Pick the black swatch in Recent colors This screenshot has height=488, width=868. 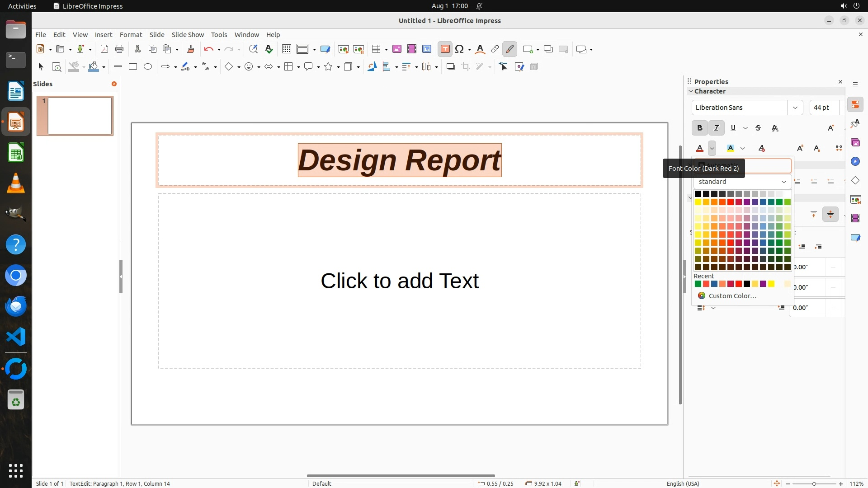point(747,284)
